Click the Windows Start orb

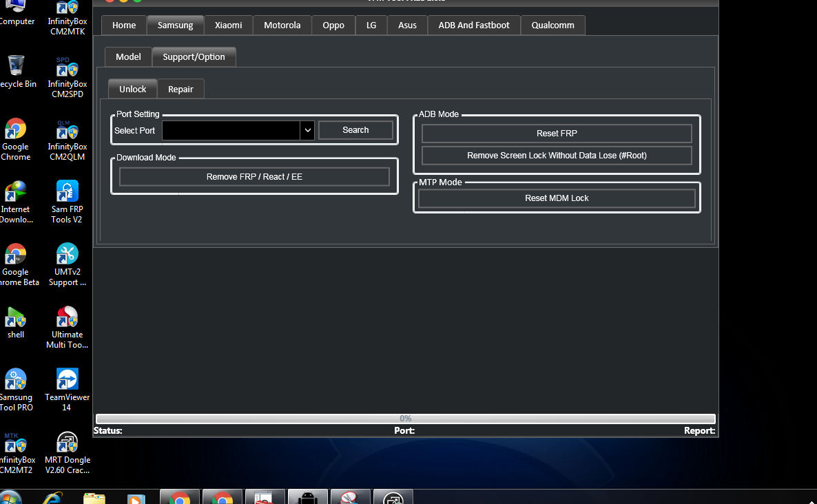click(10, 497)
